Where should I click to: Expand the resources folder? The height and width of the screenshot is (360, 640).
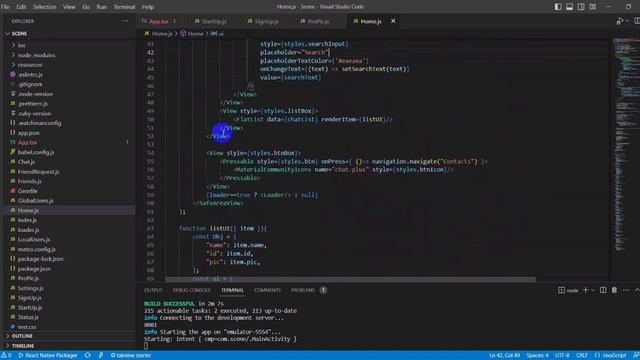click(x=29, y=65)
